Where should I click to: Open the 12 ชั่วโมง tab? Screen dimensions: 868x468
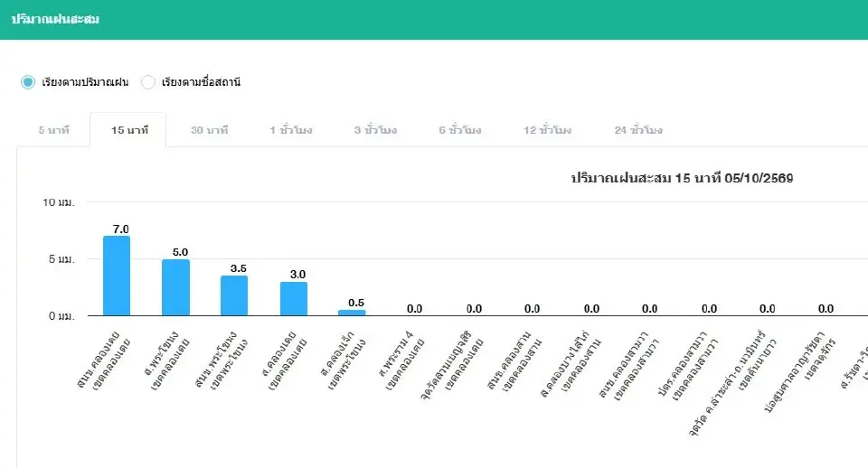point(547,130)
